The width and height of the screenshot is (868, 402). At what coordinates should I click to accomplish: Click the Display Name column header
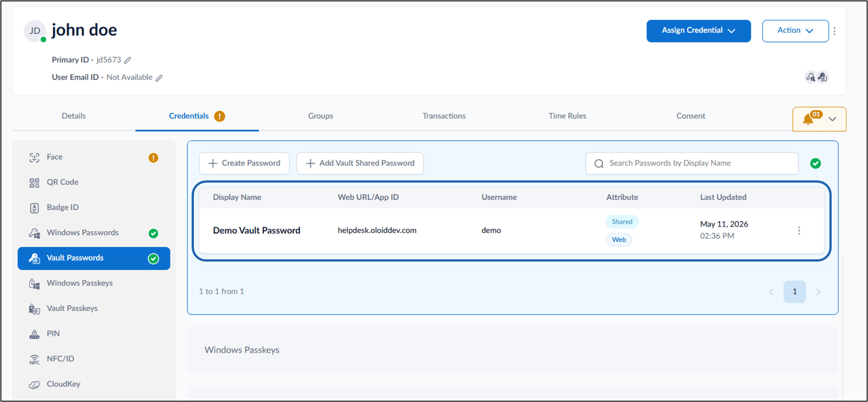237,197
